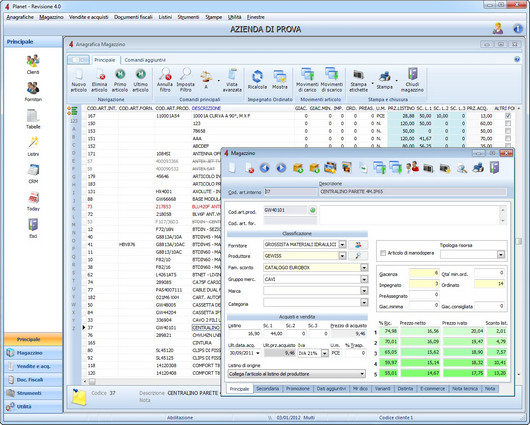Viewport: 530px width, 425px height.
Task: Expand the Fornitore dropdown
Action: coord(342,244)
